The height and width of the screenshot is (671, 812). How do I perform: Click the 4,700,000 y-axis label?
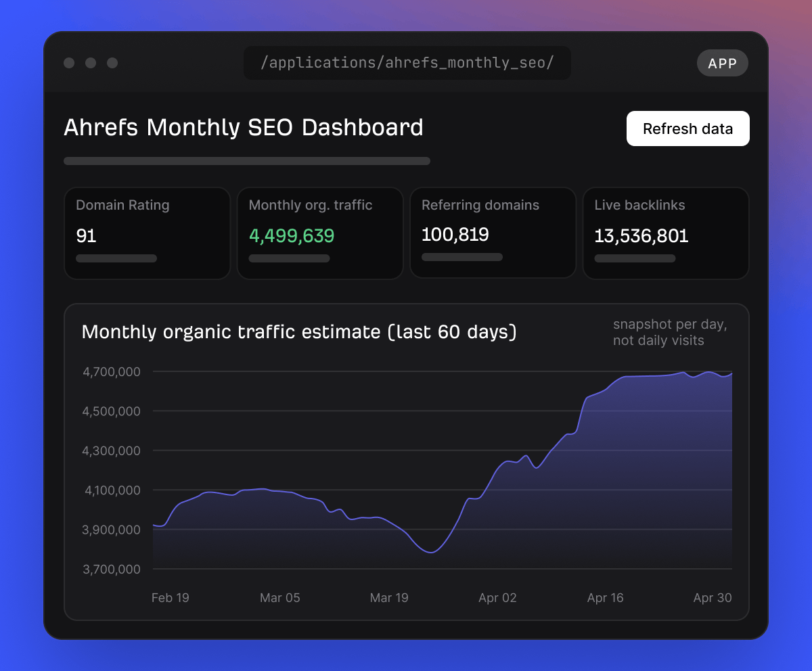click(112, 371)
